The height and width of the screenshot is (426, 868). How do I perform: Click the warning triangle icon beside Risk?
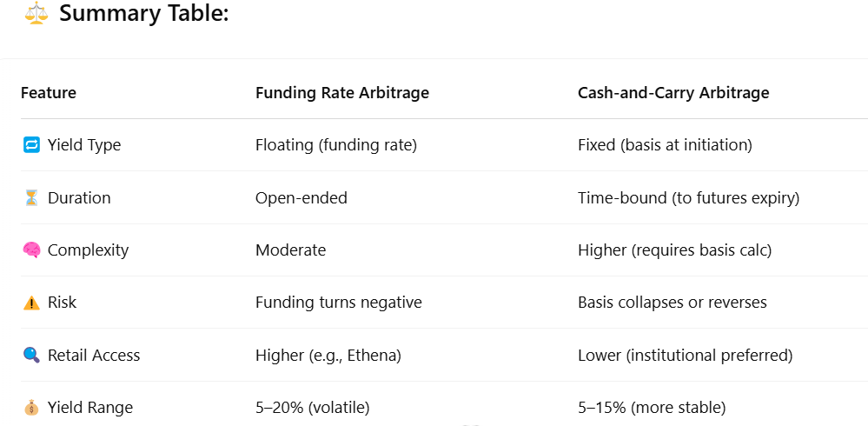pos(31,303)
